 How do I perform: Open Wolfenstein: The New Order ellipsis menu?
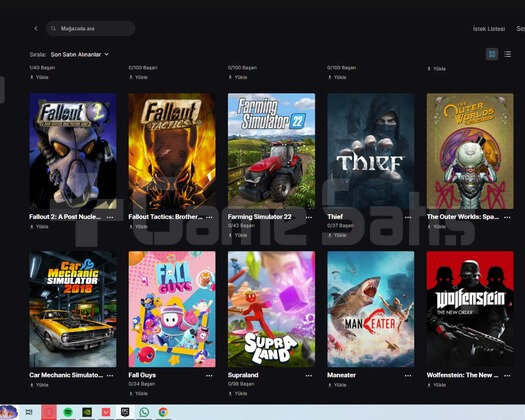click(507, 375)
